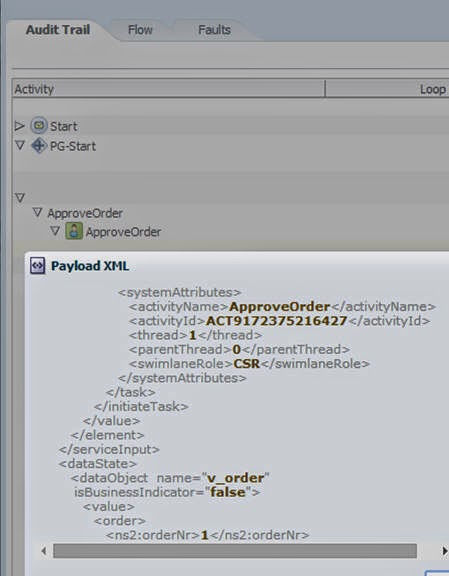The height and width of the screenshot is (576, 449).
Task: Collapse the unnamed node under PG-Start
Action: 20,198
